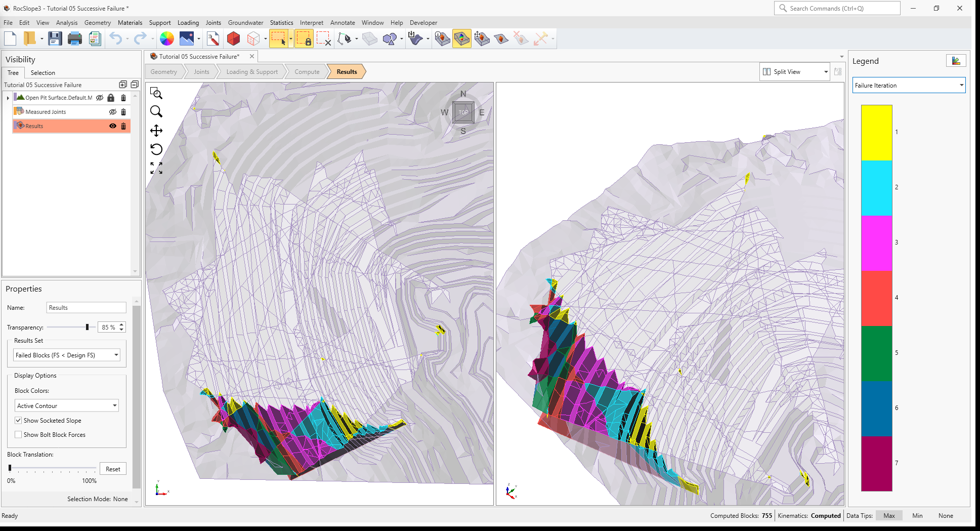This screenshot has width=980, height=531.
Task: Open project settings wrench icon
Action: click(x=213, y=38)
